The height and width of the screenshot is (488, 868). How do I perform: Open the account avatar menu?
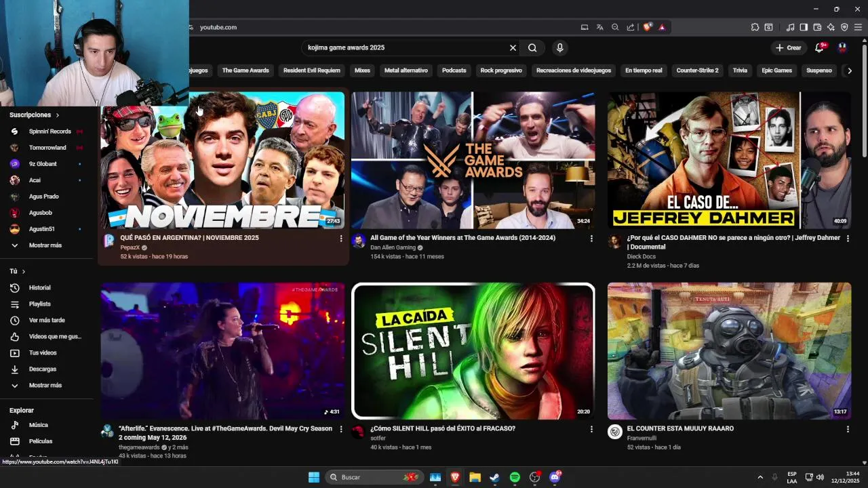coord(842,47)
